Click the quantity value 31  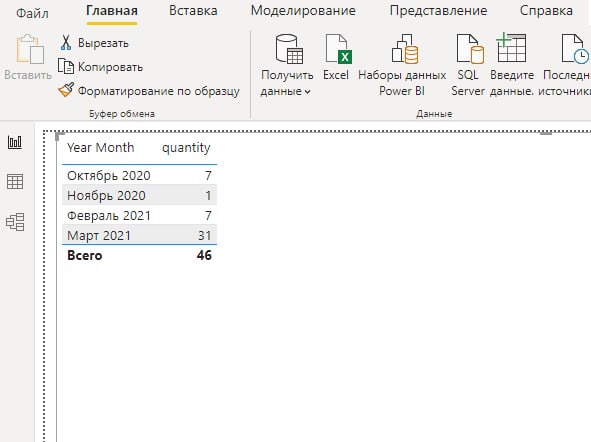coord(204,235)
